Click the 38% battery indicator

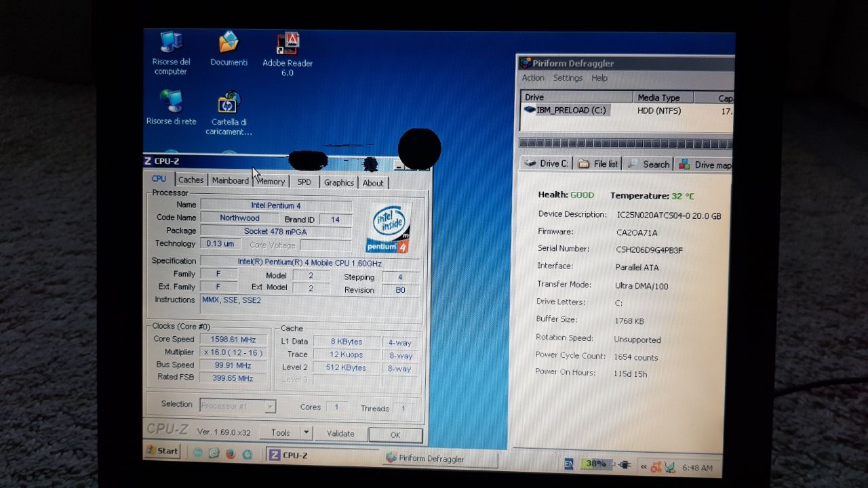tap(595, 464)
